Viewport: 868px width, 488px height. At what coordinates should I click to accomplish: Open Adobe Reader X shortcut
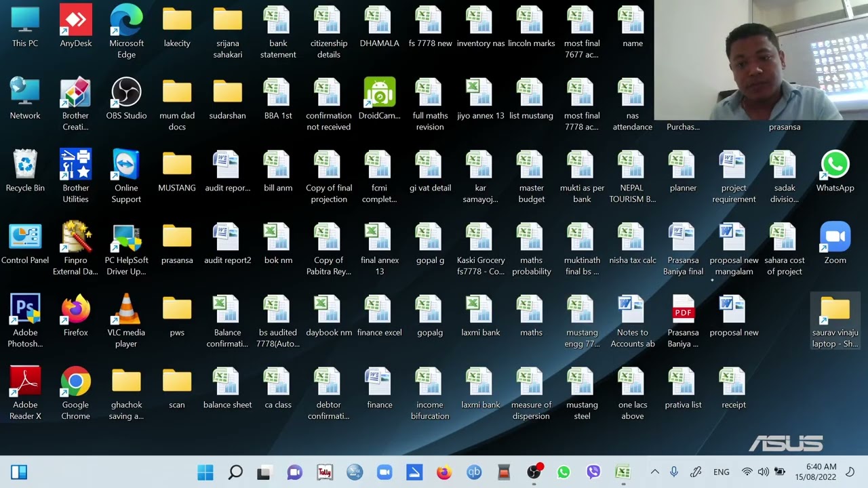(x=25, y=394)
